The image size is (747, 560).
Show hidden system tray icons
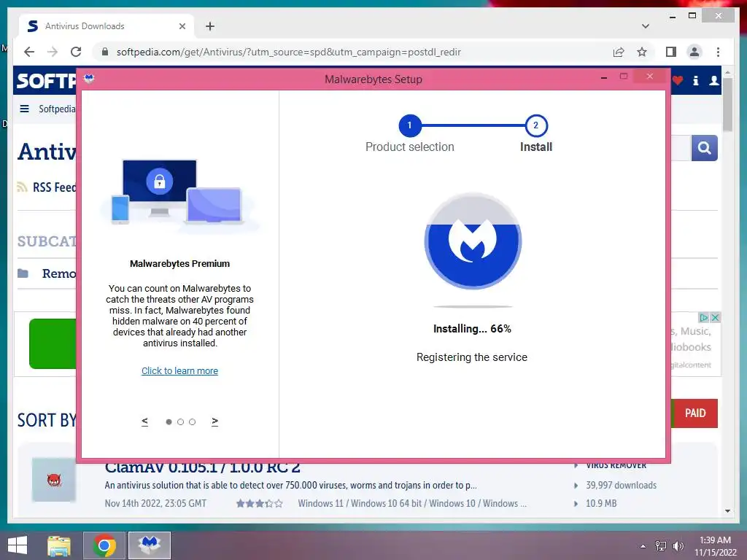tap(643, 546)
